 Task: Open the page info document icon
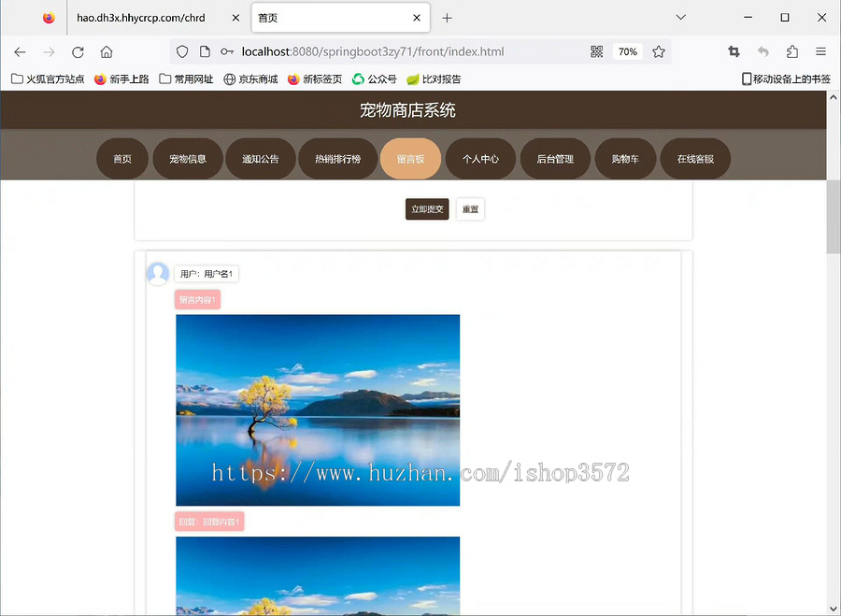pyautogui.click(x=205, y=51)
